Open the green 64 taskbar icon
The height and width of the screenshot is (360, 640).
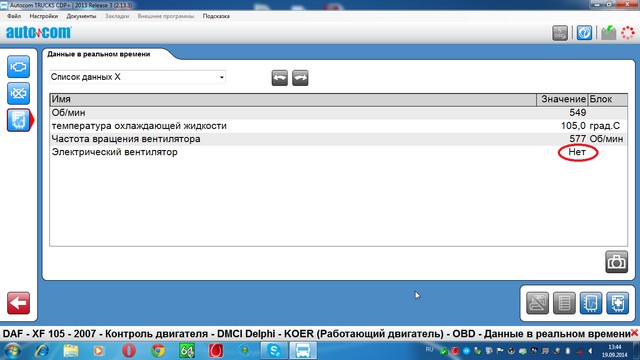187,351
